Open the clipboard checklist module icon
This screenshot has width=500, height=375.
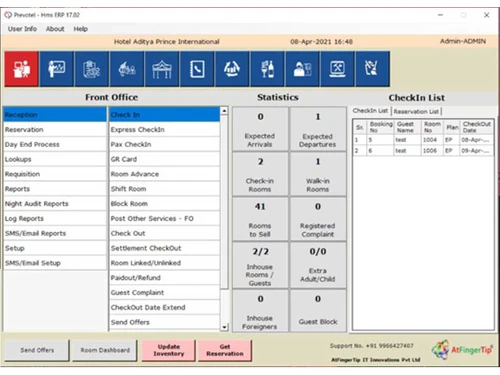tap(92, 69)
